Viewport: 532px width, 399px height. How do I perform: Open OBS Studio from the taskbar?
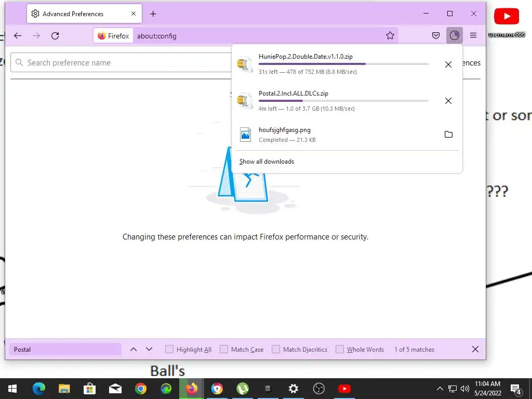[x=318, y=389]
